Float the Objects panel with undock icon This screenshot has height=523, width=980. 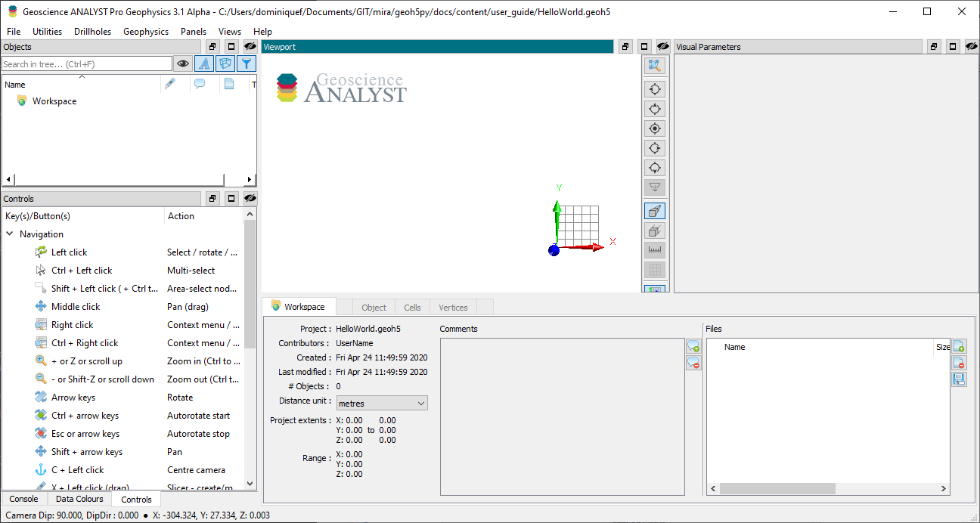pyautogui.click(x=213, y=47)
